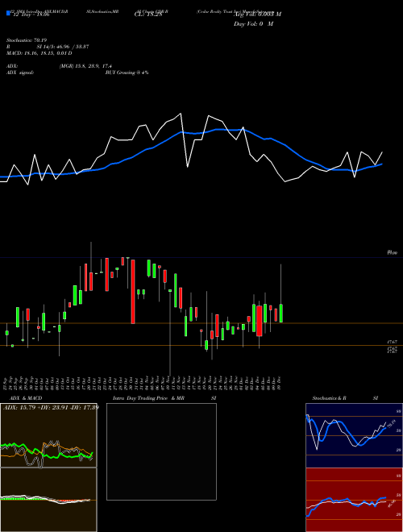Click the MACD histogram panel below ADX
This screenshot has height=532, width=403.
point(48,500)
